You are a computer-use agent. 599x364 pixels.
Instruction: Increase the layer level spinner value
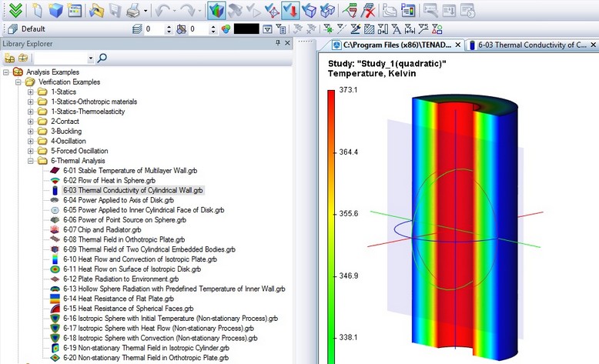pos(169,26)
